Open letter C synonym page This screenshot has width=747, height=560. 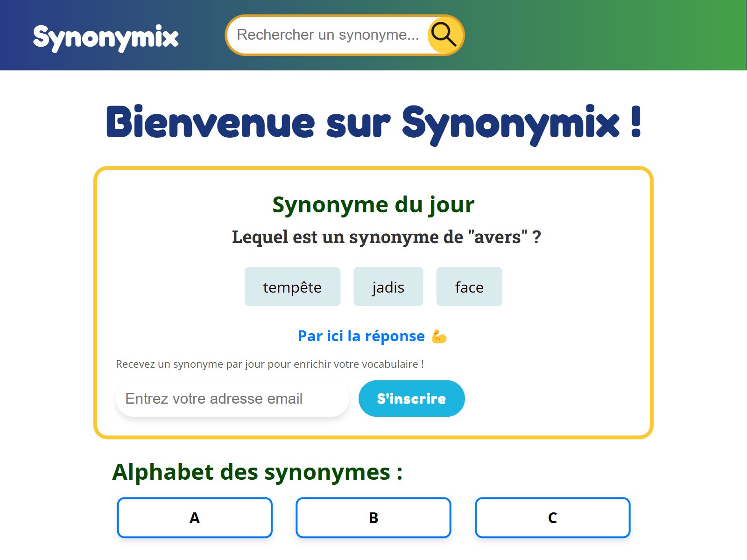tap(552, 518)
